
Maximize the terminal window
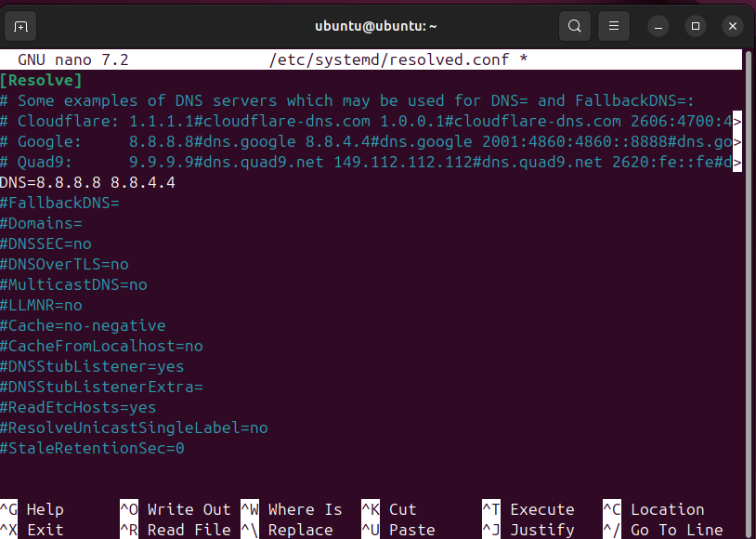point(696,25)
